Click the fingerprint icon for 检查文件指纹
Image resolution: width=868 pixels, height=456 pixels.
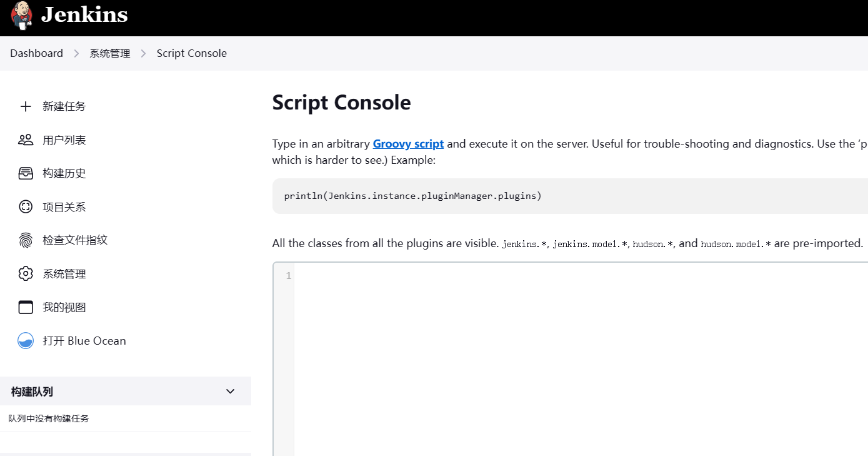tap(26, 240)
